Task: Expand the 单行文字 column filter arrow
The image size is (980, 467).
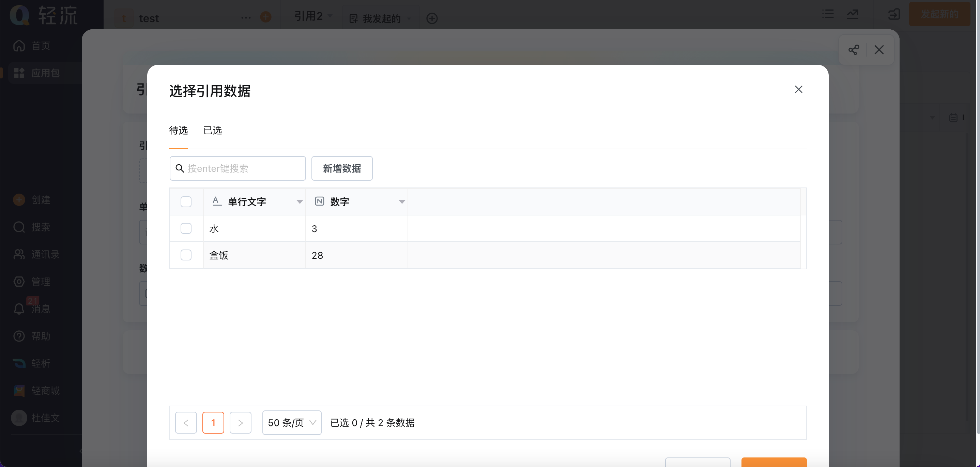Action: click(300, 202)
